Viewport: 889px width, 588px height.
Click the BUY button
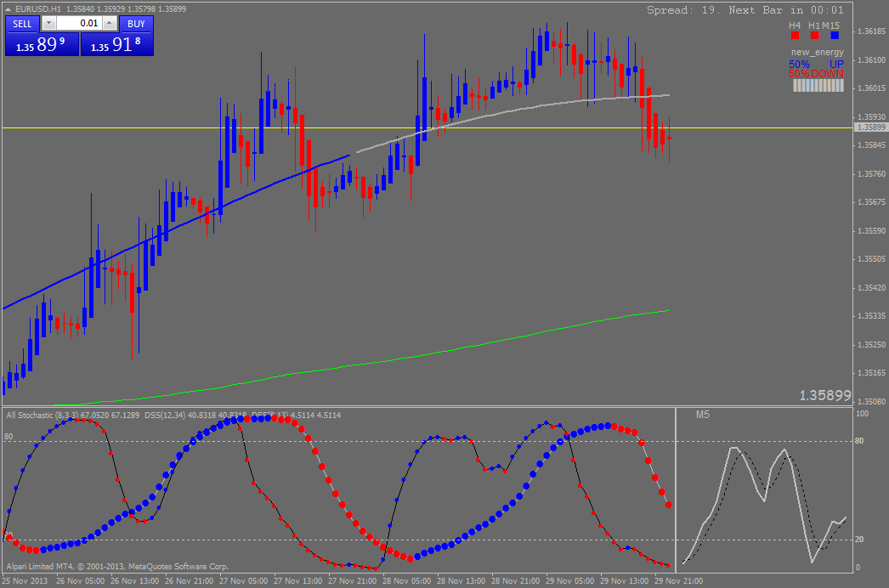[x=136, y=24]
